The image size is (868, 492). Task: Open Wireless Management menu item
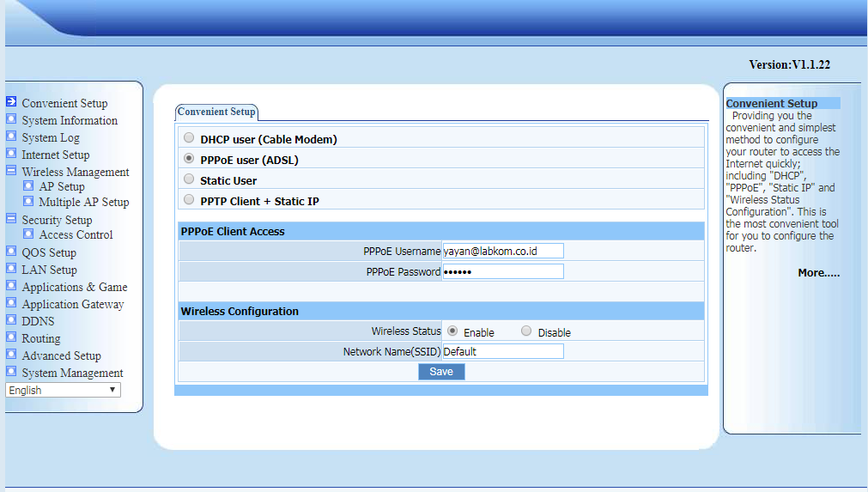click(76, 172)
